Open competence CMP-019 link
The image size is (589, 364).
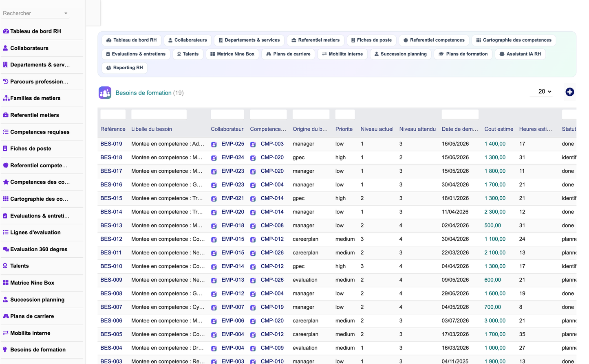[272, 307]
